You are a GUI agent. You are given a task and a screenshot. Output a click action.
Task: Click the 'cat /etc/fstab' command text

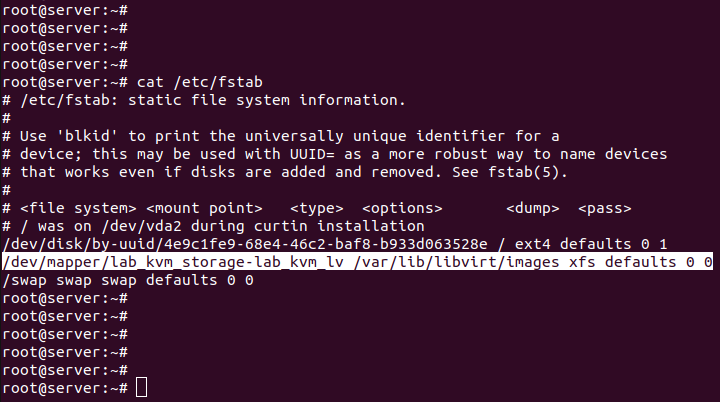click(x=200, y=82)
